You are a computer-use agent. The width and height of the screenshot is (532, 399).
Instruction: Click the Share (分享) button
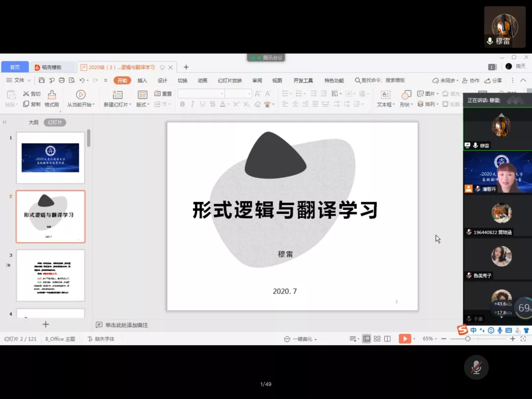pyautogui.click(x=494, y=80)
